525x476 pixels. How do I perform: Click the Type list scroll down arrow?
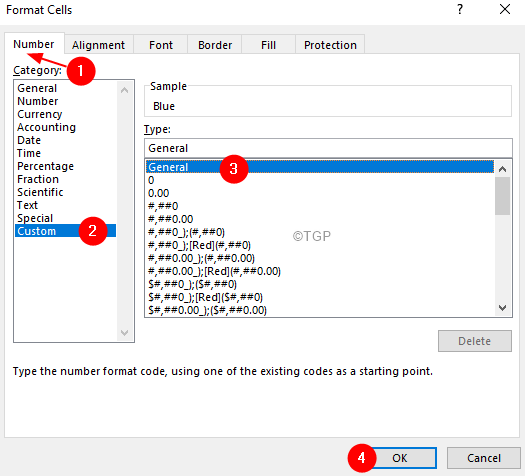point(502,308)
